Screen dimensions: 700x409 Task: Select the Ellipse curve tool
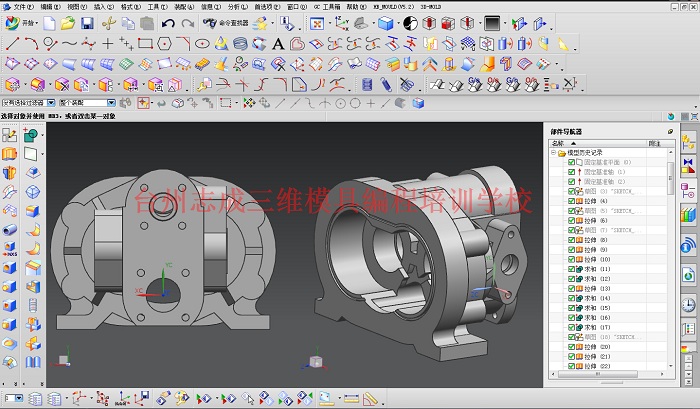click(x=202, y=44)
